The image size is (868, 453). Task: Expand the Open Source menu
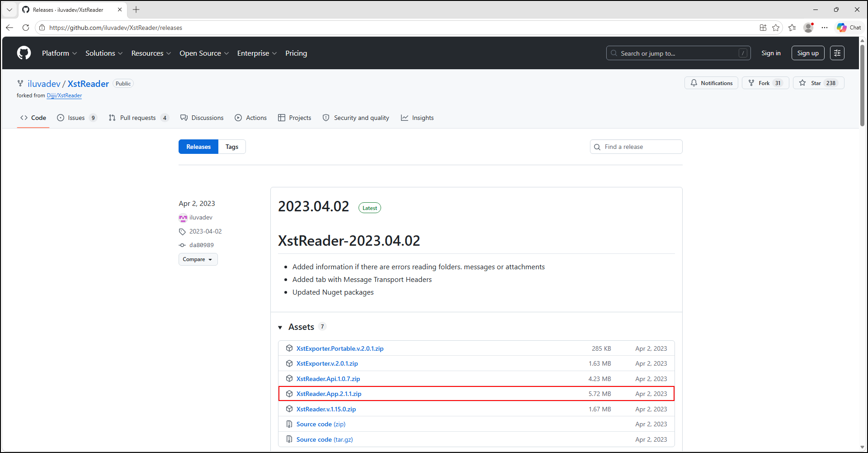click(x=204, y=53)
